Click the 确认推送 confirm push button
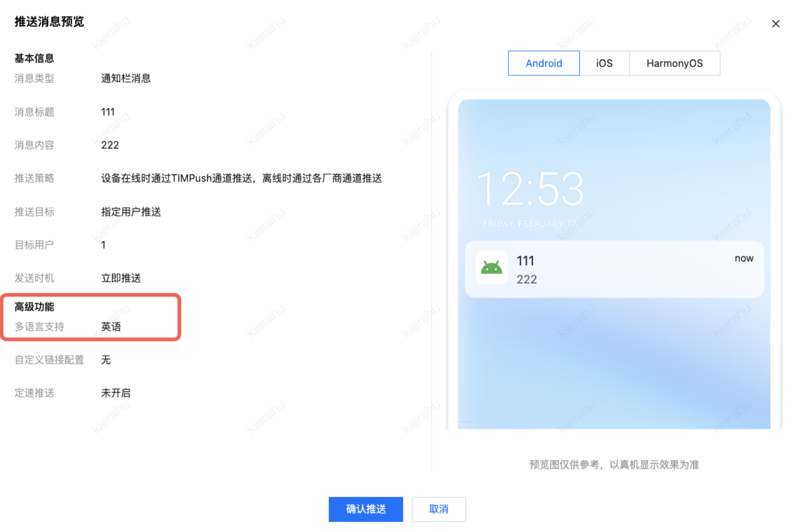 [x=366, y=509]
